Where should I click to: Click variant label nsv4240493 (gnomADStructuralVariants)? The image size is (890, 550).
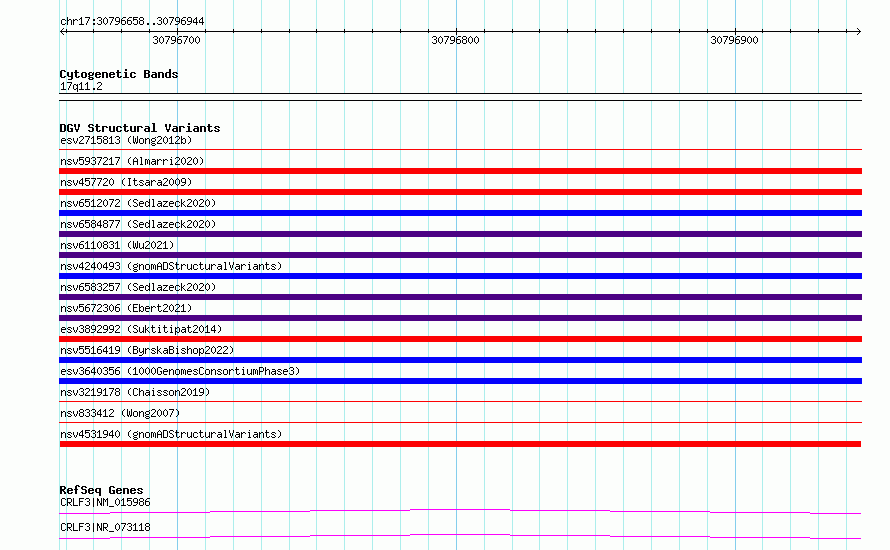pyautogui.click(x=171, y=266)
